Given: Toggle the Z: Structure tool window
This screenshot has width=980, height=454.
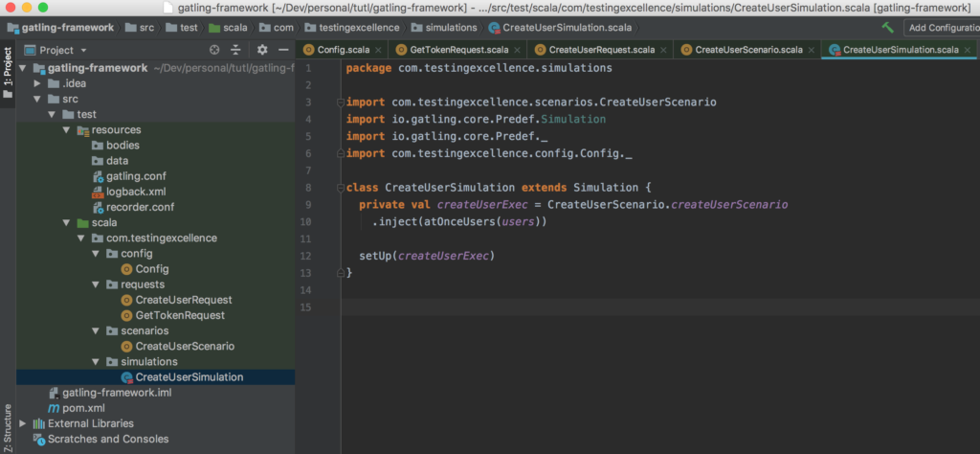Looking at the screenshot, I should pos(8,427).
